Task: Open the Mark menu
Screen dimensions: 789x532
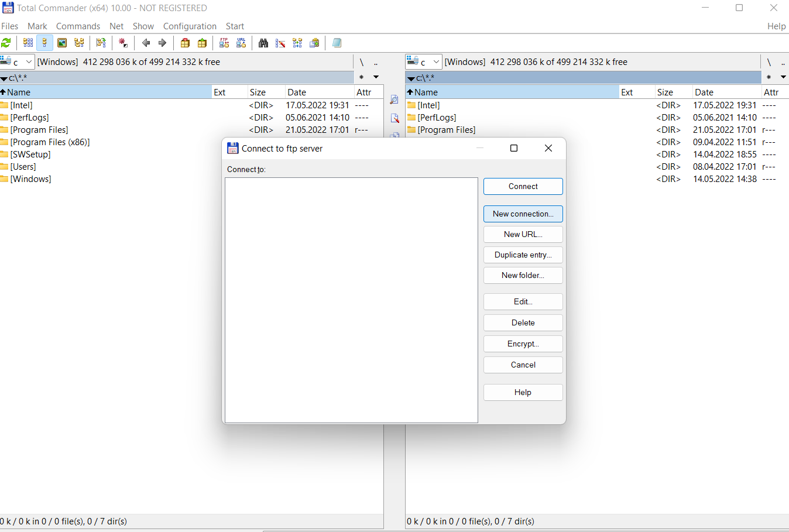Action: 37,26
